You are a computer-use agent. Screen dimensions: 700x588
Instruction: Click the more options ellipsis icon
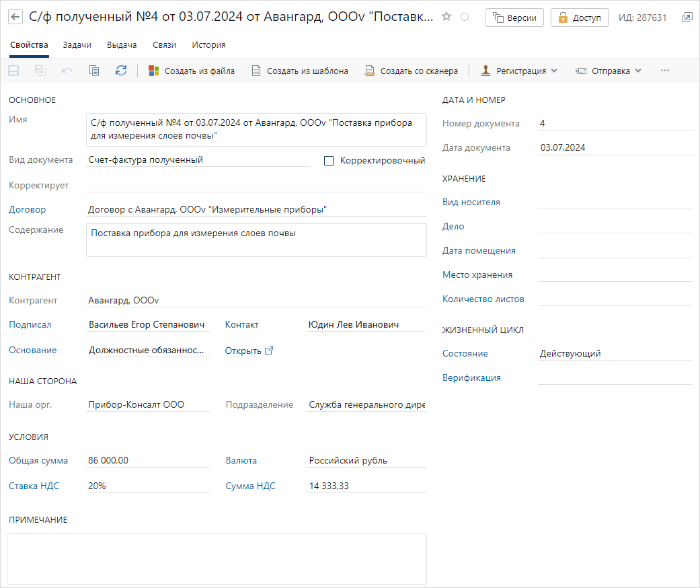pyautogui.click(x=665, y=71)
